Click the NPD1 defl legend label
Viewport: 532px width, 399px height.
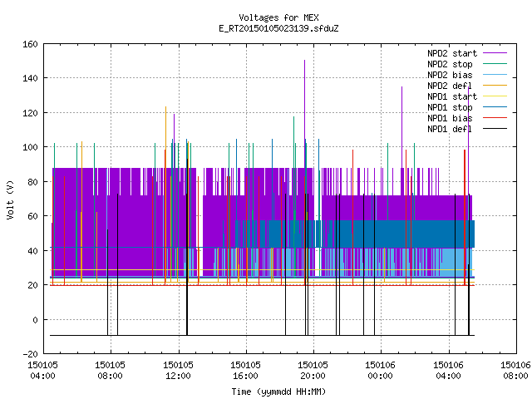coord(450,129)
